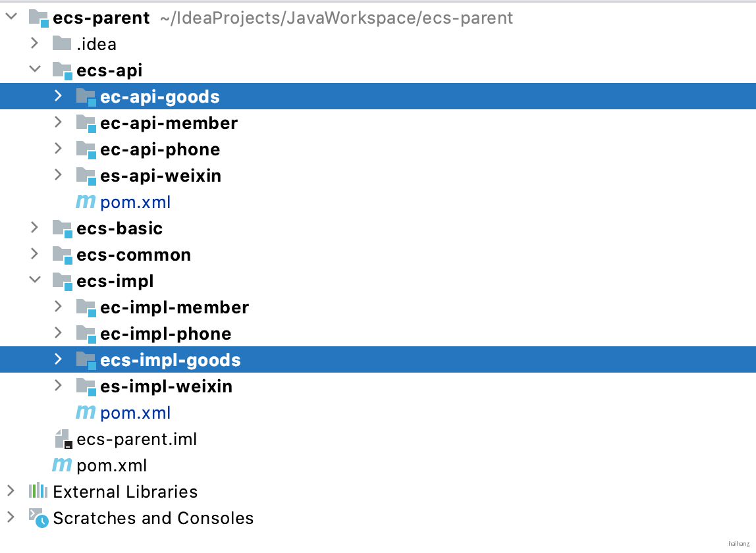Image resolution: width=756 pixels, height=553 pixels.
Task: Select the ec-impl-member module
Action: point(175,307)
